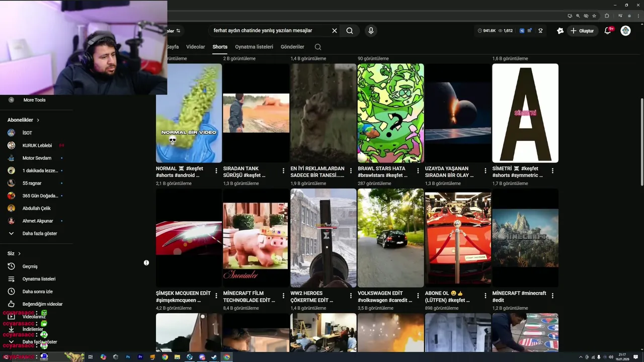Image resolution: width=644 pixels, height=362 pixels.
Task: Open options menu for SIRADAN TANK SÜRÜŞÜ short
Action: [284, 171]
